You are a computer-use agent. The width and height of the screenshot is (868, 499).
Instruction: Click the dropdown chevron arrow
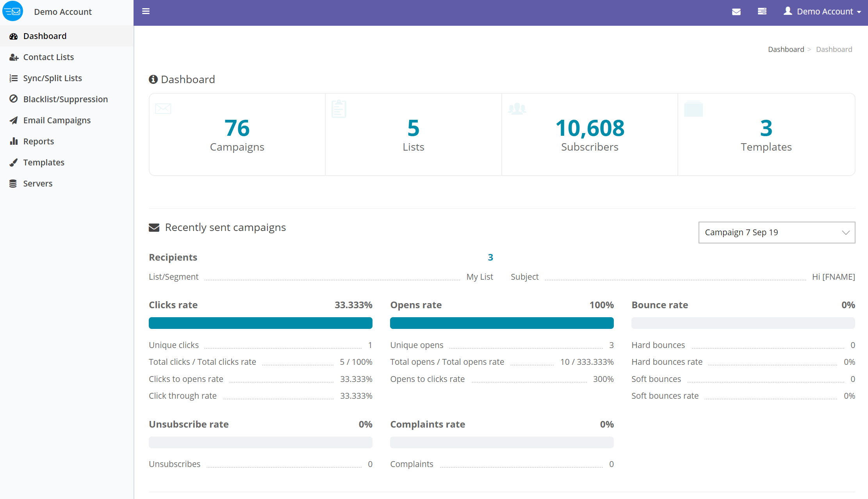coord(846,233)
